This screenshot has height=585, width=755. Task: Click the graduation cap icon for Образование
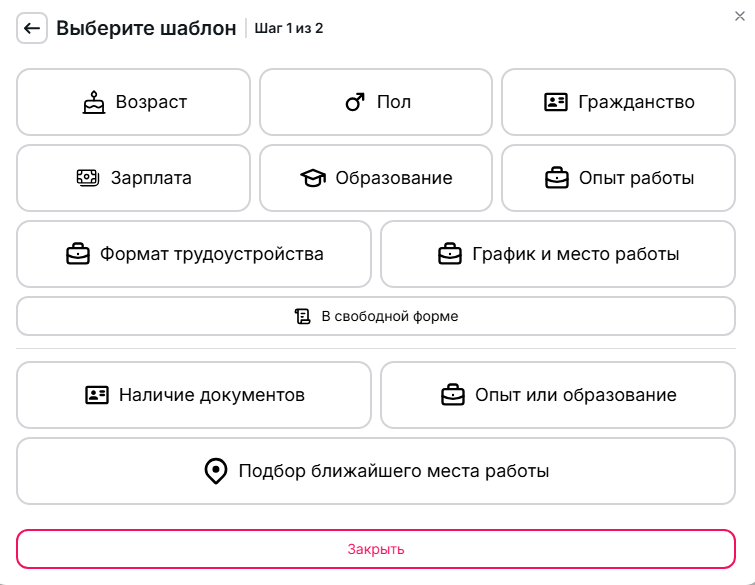(313, 178)
